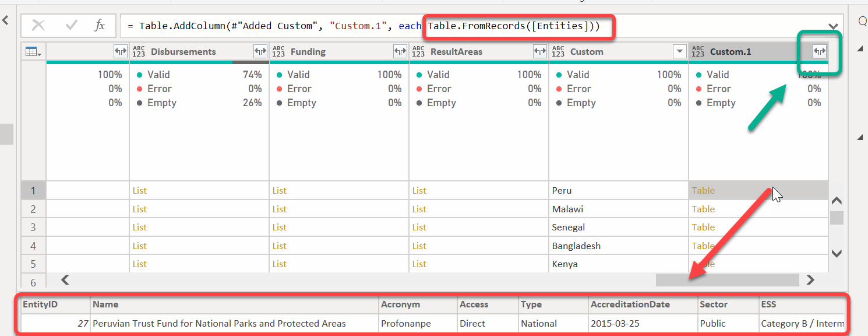Viewport: 868px width, 336px height.
Task: Select the Custom.1 column header
Action: click(x=758, y=51)
